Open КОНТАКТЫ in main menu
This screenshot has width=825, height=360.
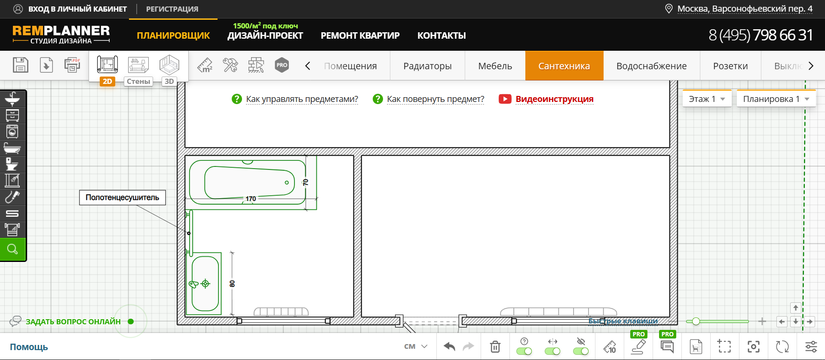[441, 36]
